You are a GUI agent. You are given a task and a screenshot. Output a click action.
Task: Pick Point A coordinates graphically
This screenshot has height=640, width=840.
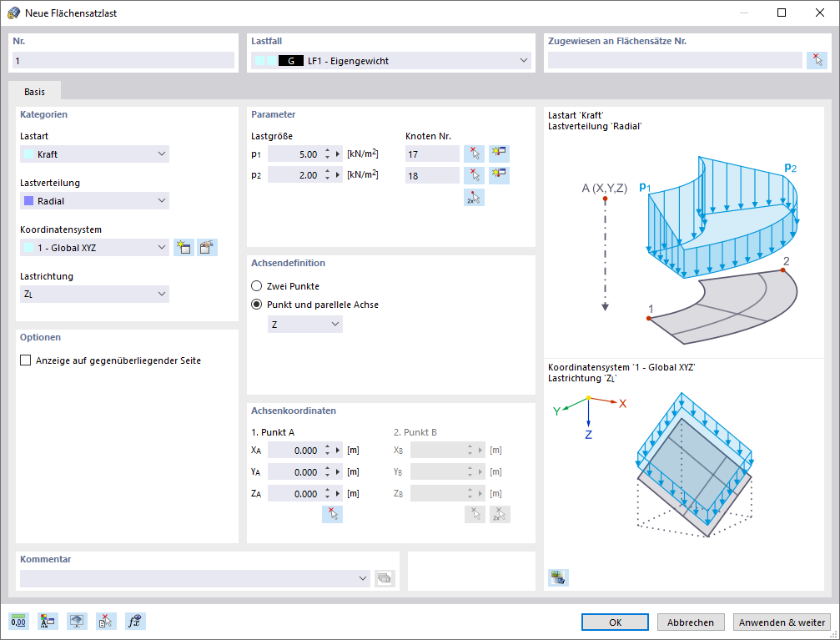[332, 514]
